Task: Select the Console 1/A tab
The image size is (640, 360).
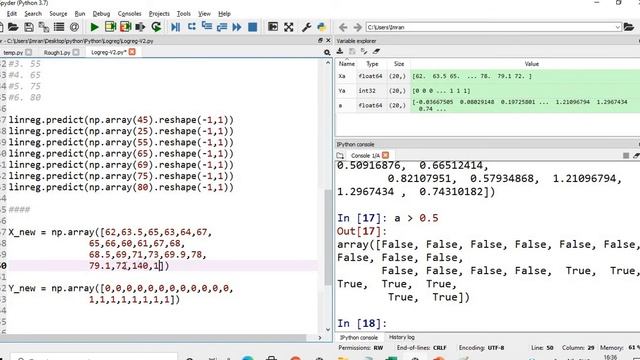Action: click(x=365, y=156)
